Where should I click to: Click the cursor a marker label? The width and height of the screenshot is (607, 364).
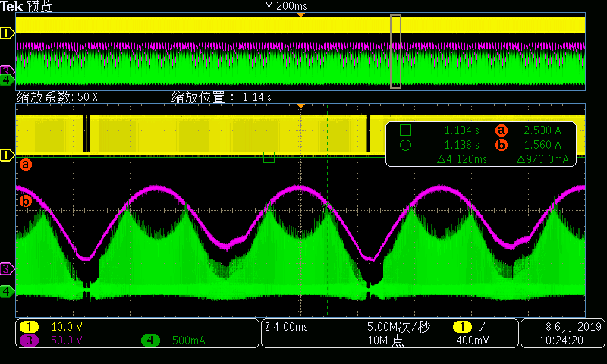pos(26,165)
